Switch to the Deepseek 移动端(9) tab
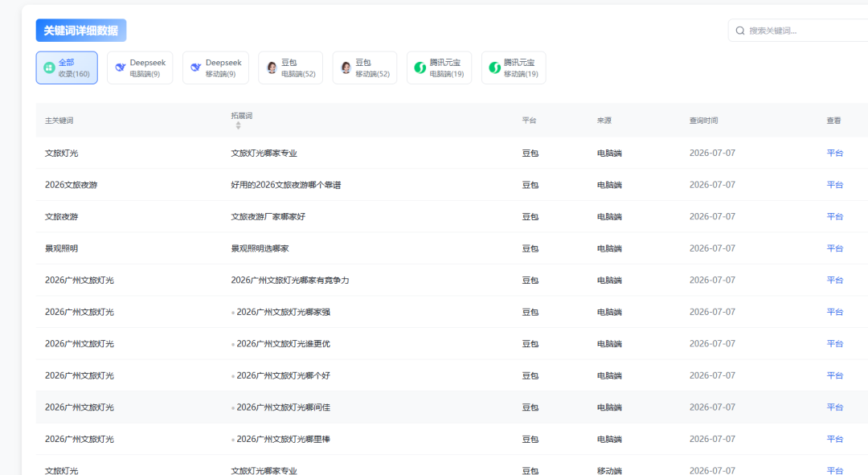 216,68
